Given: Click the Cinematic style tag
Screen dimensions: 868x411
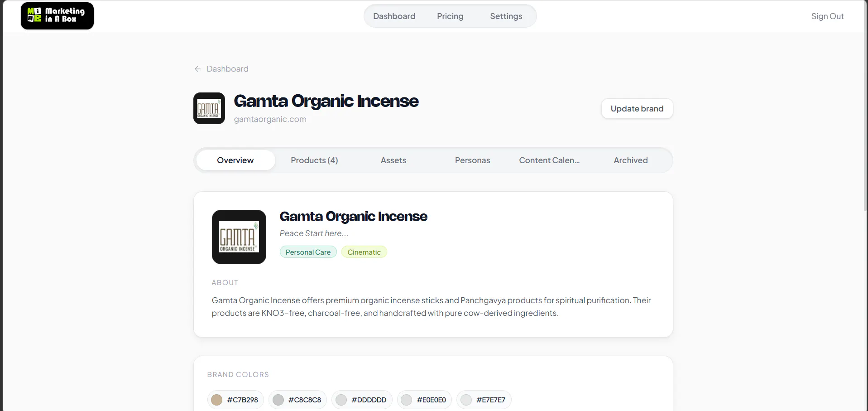Looking at the screenshot, I should pos(364,252).
